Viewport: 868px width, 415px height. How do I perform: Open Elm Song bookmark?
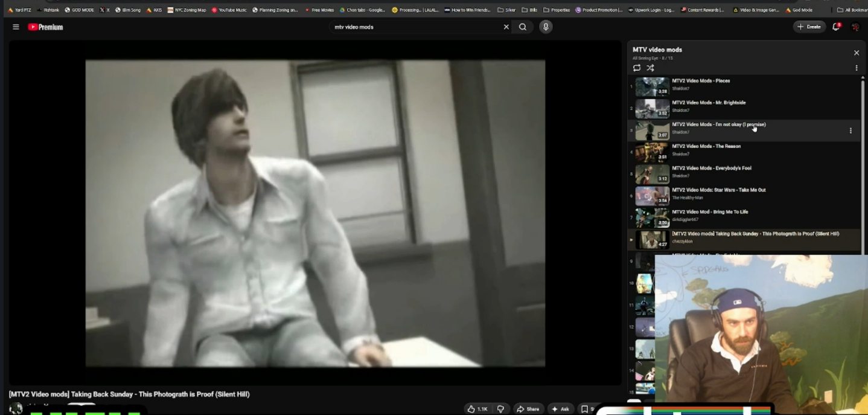127,10
